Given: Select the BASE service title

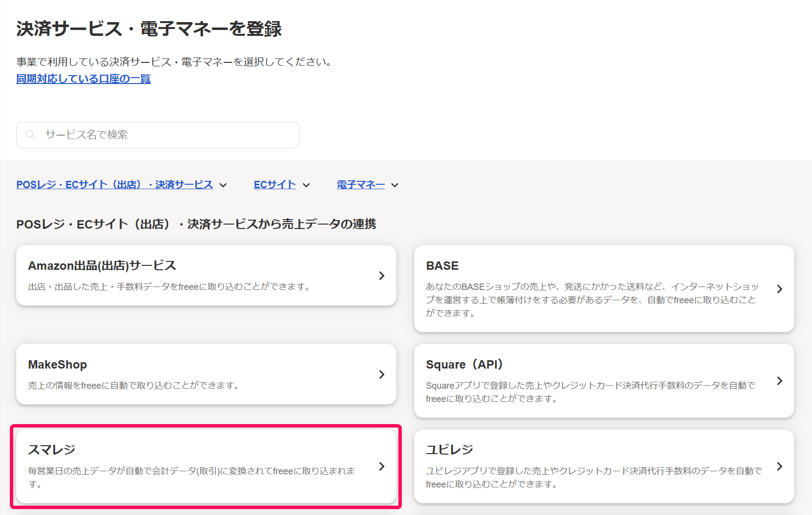Looking at the screenshot, I should click(x=442, y=266).
